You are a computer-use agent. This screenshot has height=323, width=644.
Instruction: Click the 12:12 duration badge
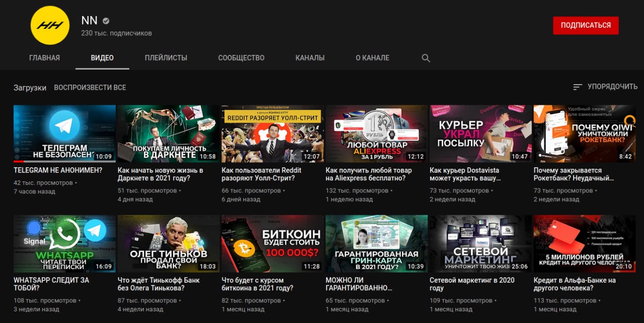pyautogui.click(x=416, y=157)
